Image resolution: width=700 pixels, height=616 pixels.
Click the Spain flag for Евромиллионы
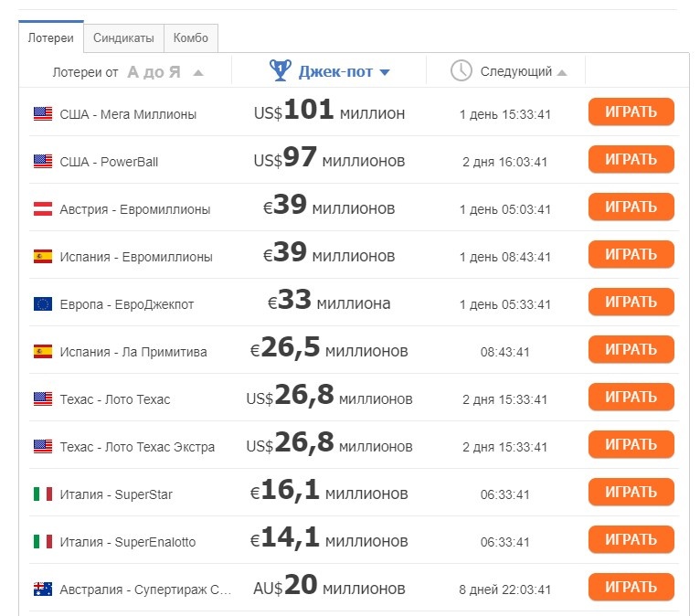pos(43,256)
